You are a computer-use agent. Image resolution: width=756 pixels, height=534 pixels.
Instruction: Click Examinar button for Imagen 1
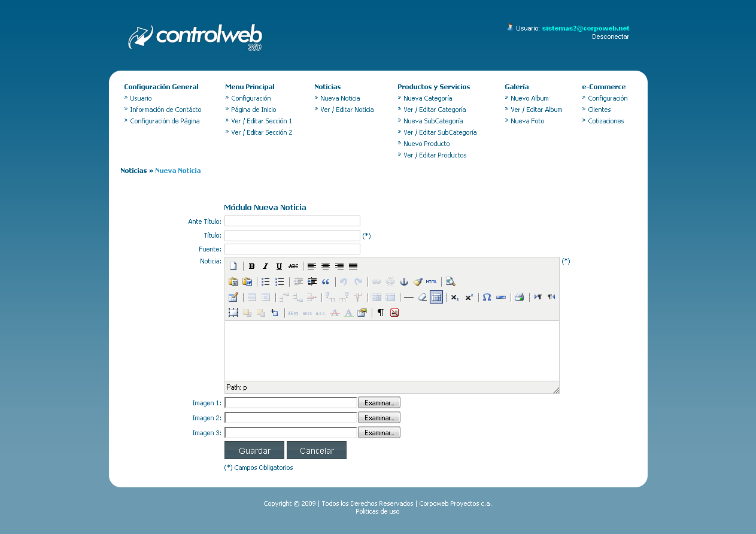[x=379, y=403]
